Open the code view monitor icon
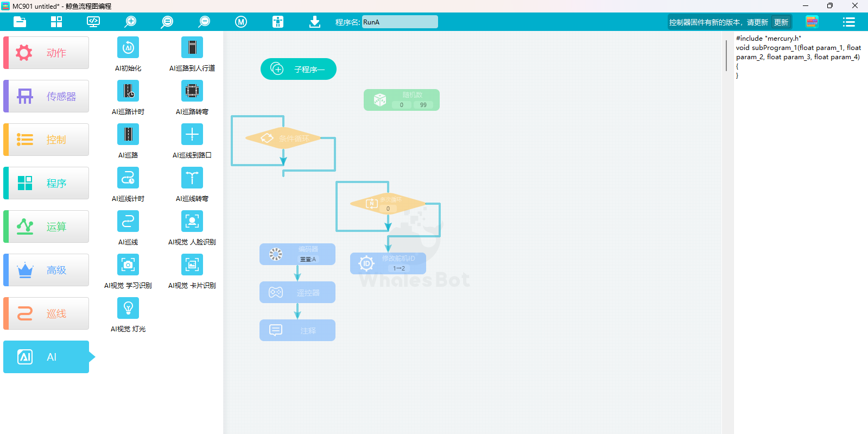Image resolution: width=868 pixels, height=434 pixels. tap(93, 22)
